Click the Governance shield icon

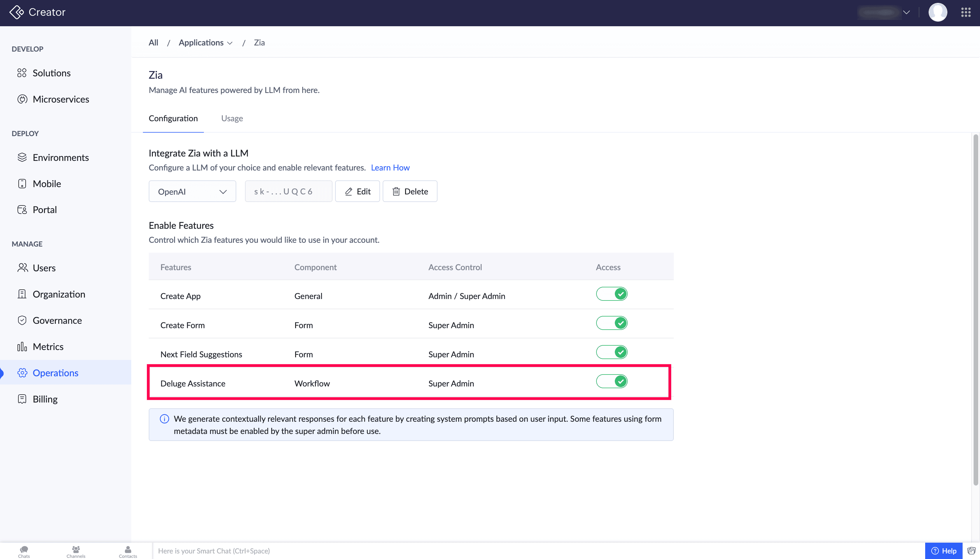click(x=22, y=320)
